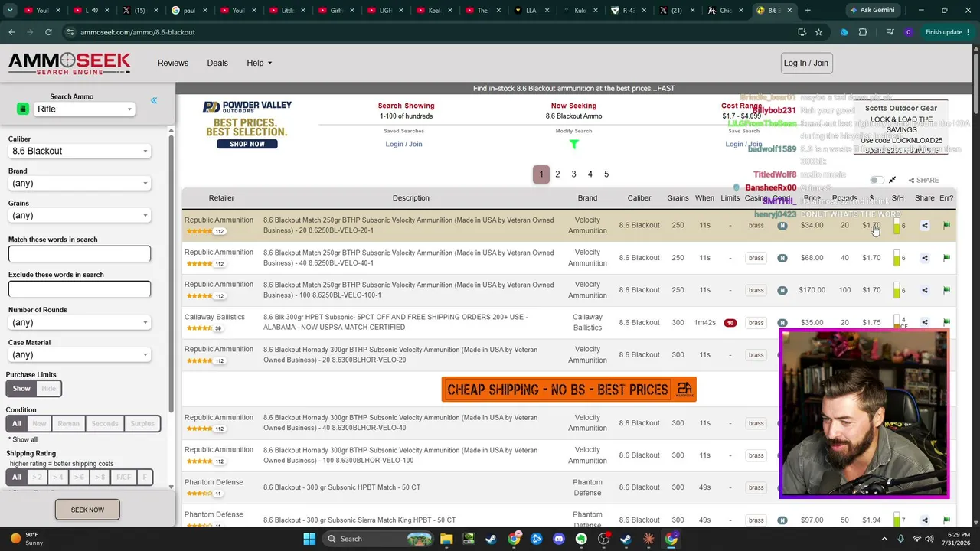Sort the results by the Grains column
The image size is (980, 551).
[x=678, y=198]
